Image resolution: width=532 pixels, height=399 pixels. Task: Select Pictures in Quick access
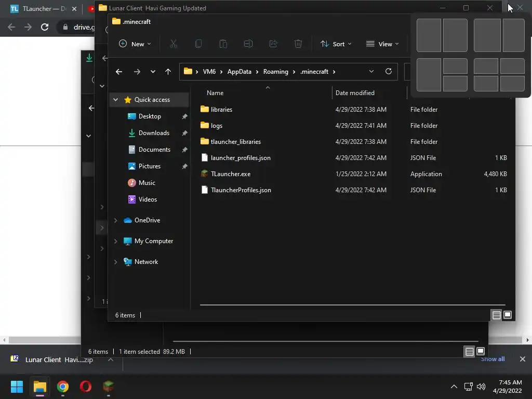click(149, 166)
